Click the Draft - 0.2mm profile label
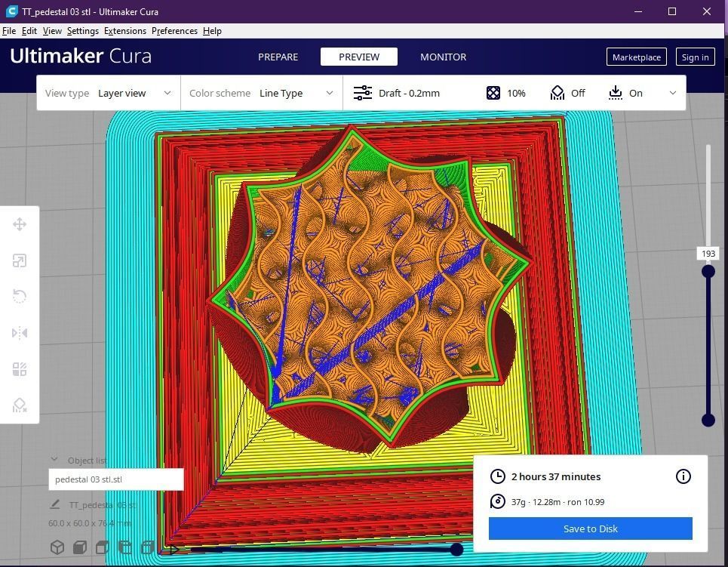 tap(409, 93)
